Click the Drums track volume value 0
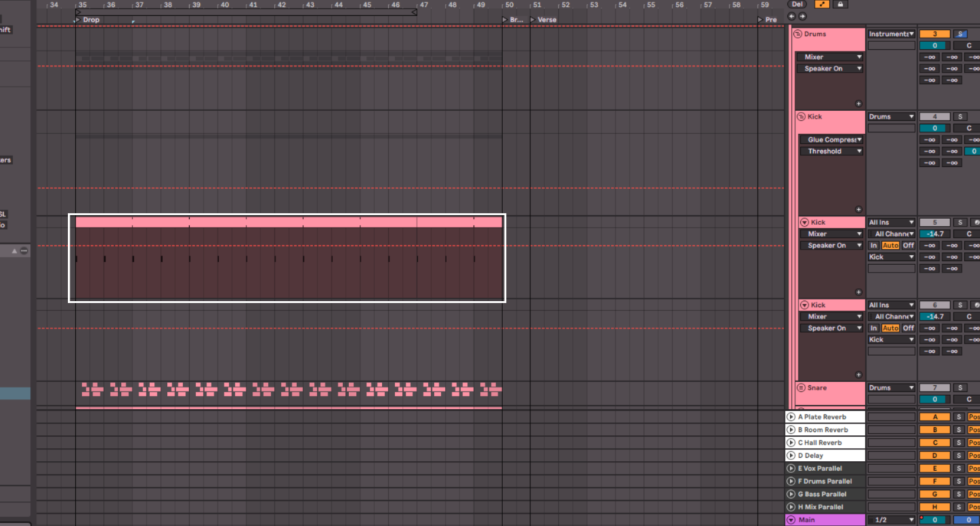Screen dimensions: 980x526 [x=934, y=45]
